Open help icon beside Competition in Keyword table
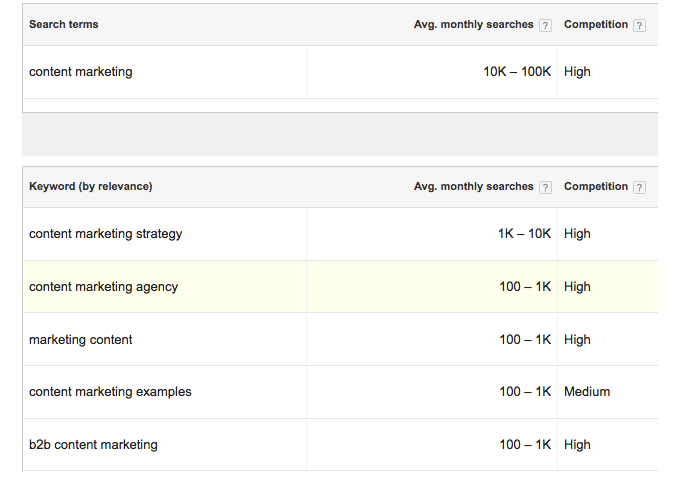This screenshot has width=674, height=481. point(639,187)
